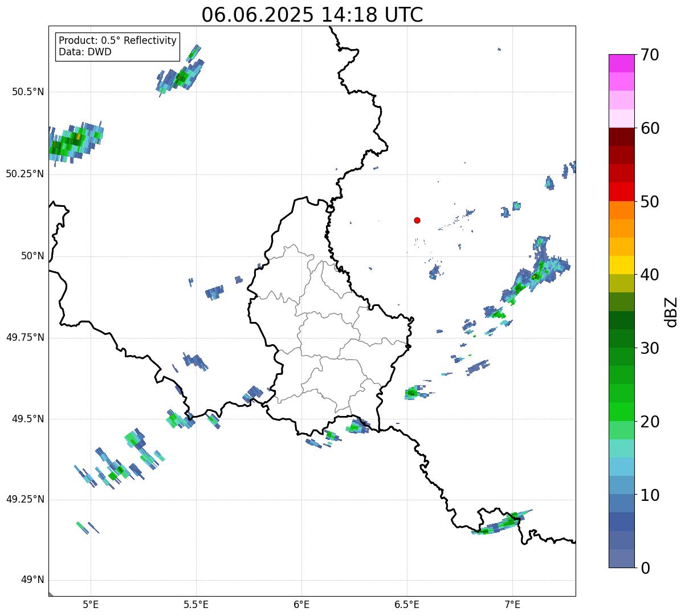Screen dimensions: 685x616
Task: Click the 50 colorbar tick label
Action: click(x=650, y=202)
